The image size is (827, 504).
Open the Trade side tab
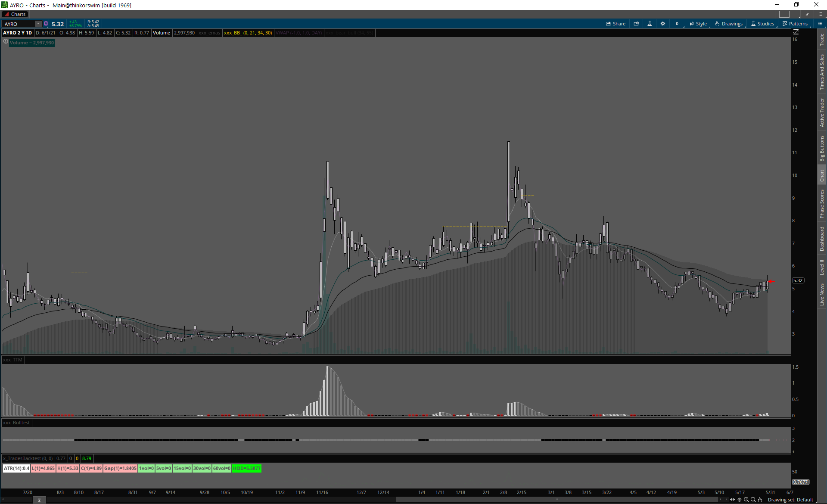coord(822,40)
